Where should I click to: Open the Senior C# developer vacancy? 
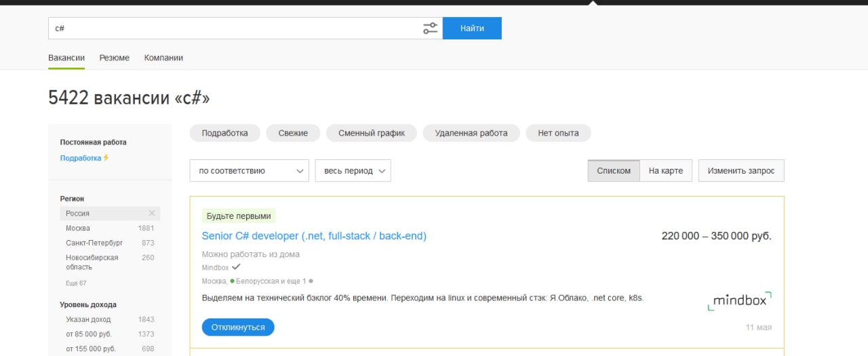(x=314, y=236)
